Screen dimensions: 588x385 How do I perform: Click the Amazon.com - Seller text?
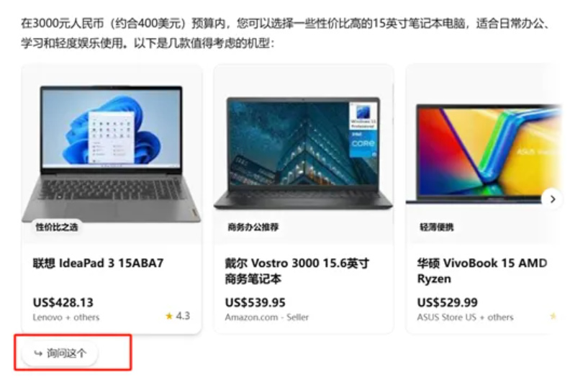click(266, 317)
